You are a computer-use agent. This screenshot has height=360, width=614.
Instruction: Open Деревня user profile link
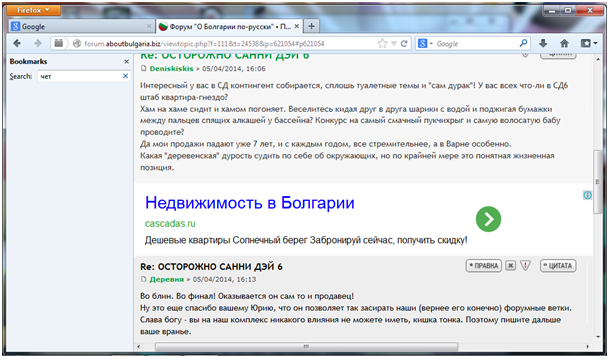[167, 279]
